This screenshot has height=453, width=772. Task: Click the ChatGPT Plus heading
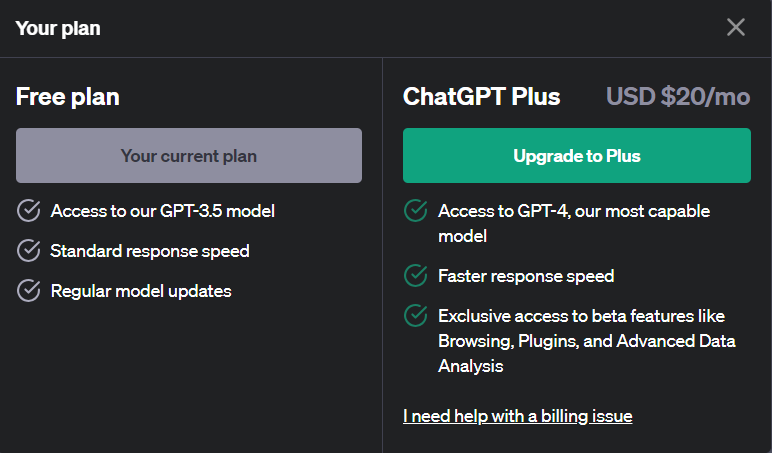coord(481,96)
